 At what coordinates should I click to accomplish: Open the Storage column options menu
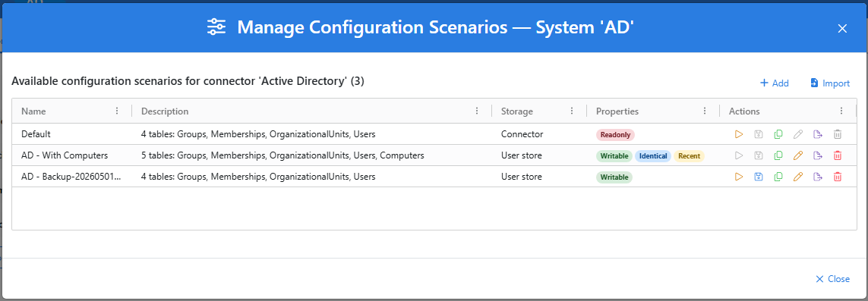(x=572, y=111)
